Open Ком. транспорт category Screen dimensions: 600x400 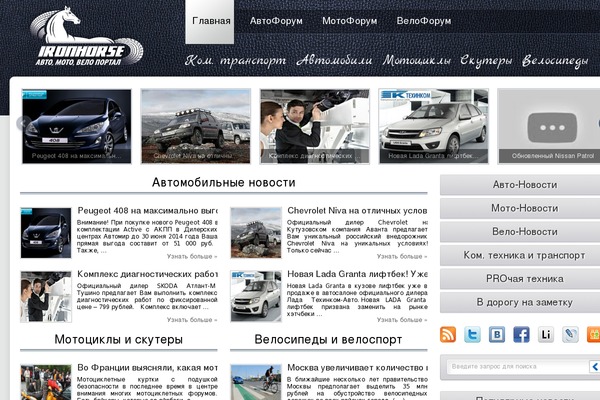click(x=235, y=60)
